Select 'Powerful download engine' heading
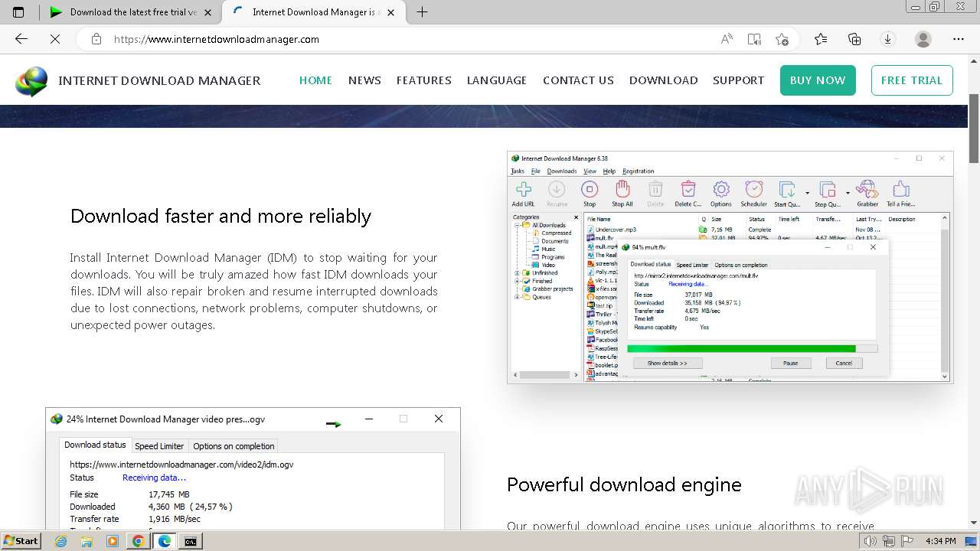 (x=624, y=484)
